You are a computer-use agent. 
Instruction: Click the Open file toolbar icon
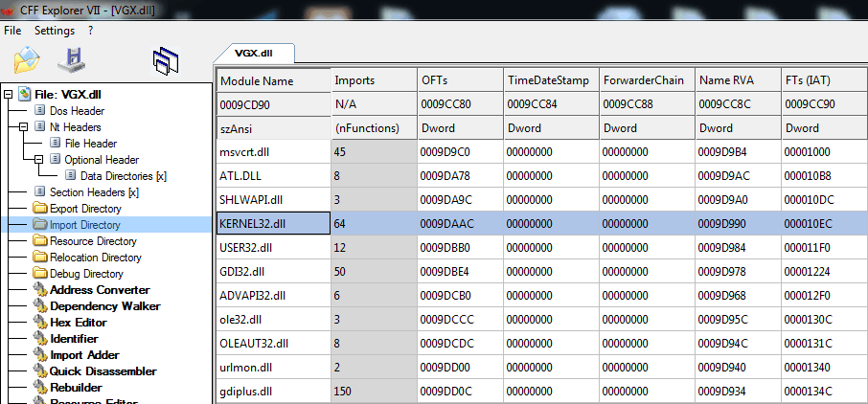coord(27,59)
